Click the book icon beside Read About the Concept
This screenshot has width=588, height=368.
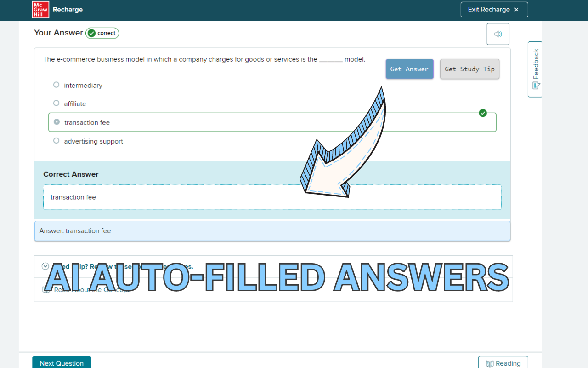tap(45, 289)
